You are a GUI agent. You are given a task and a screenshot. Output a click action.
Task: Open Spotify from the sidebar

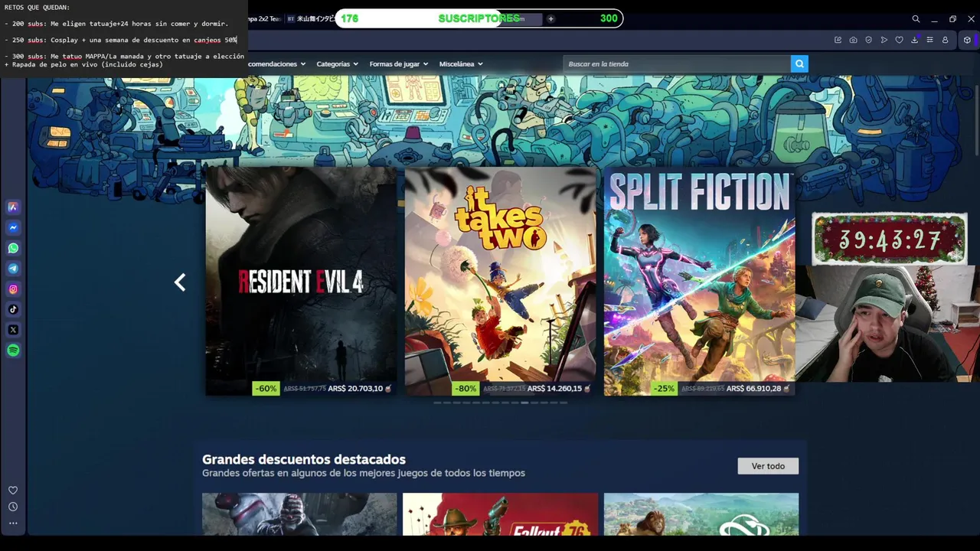tap(13, 350)
